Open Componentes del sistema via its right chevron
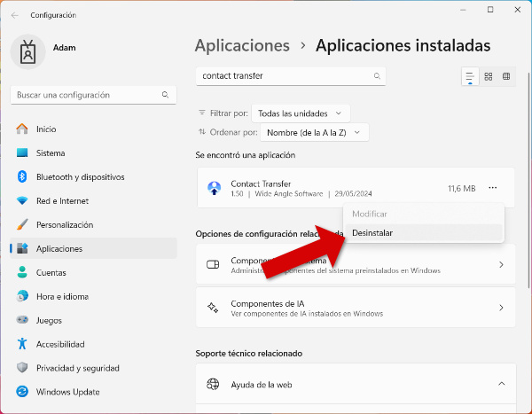 click(x=501, y=265)
